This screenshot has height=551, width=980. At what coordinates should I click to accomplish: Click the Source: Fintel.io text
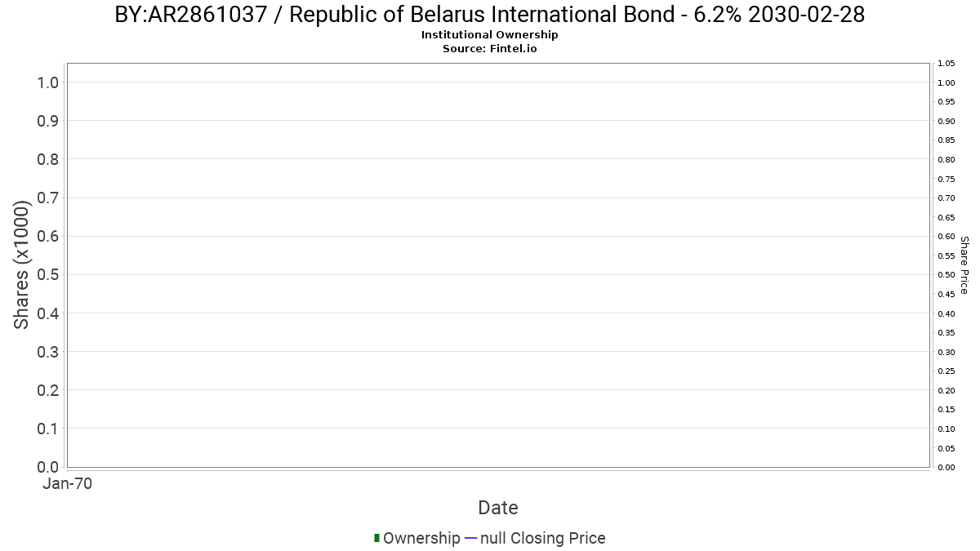(490, 48)
